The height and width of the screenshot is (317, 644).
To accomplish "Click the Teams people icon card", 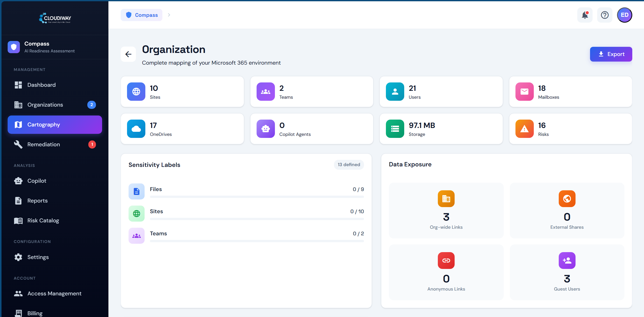I will point(266,92).
